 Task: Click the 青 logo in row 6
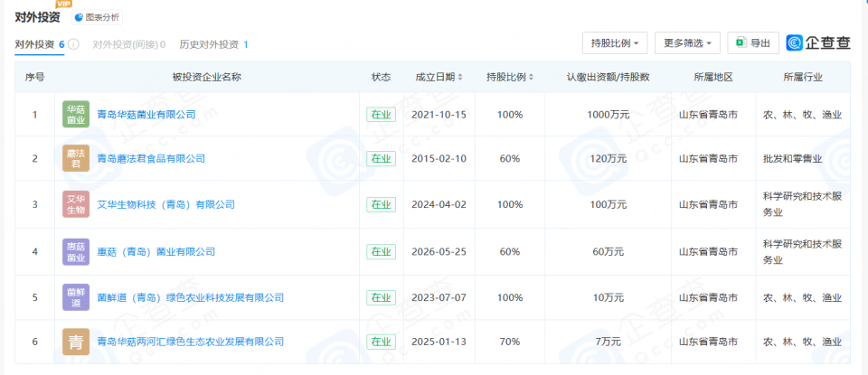(76, 342)
